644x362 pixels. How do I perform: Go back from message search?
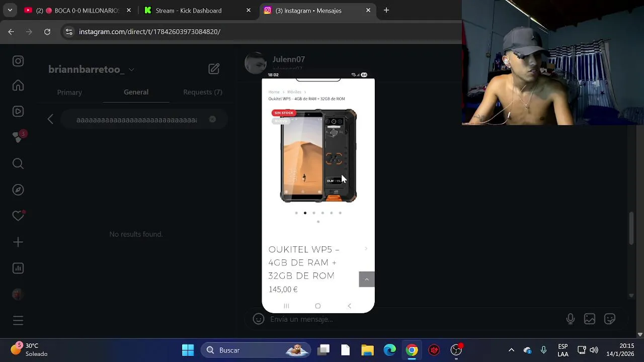[50, 119]
